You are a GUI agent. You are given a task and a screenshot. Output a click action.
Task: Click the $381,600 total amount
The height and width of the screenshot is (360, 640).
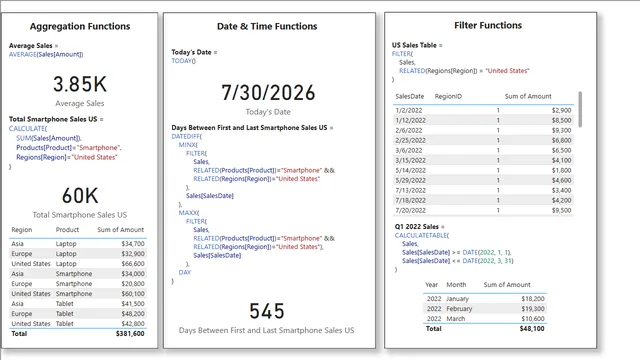130,333
